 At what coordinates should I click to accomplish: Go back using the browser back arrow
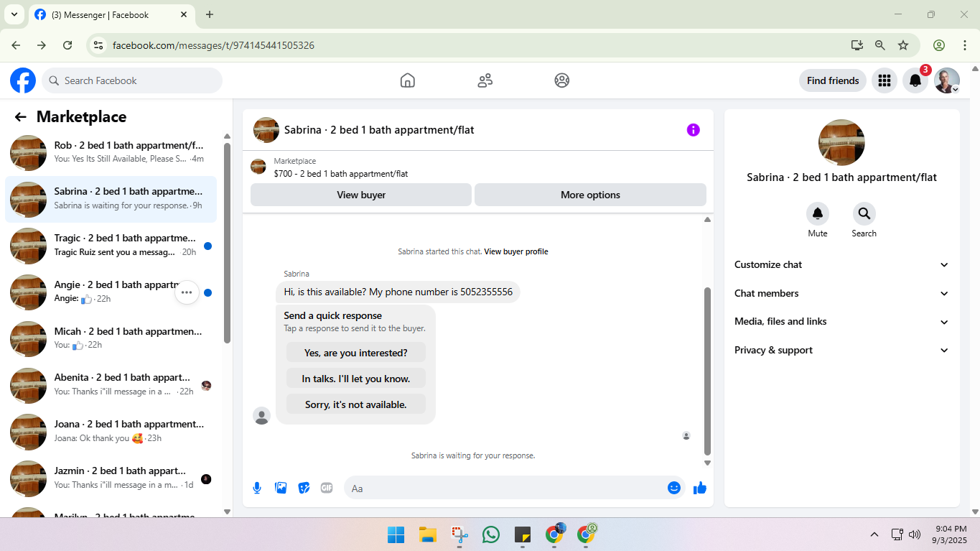pos(16,45)
